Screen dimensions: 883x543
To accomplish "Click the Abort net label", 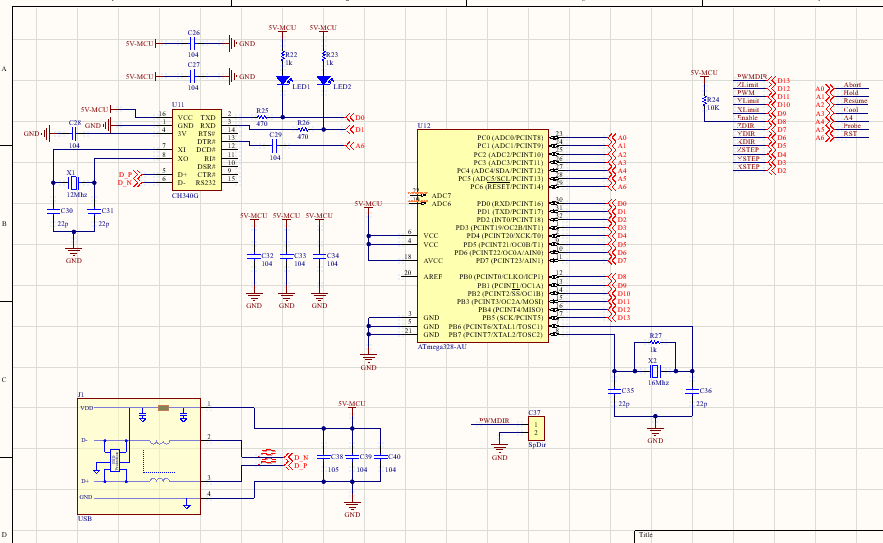I will point(852,84).
